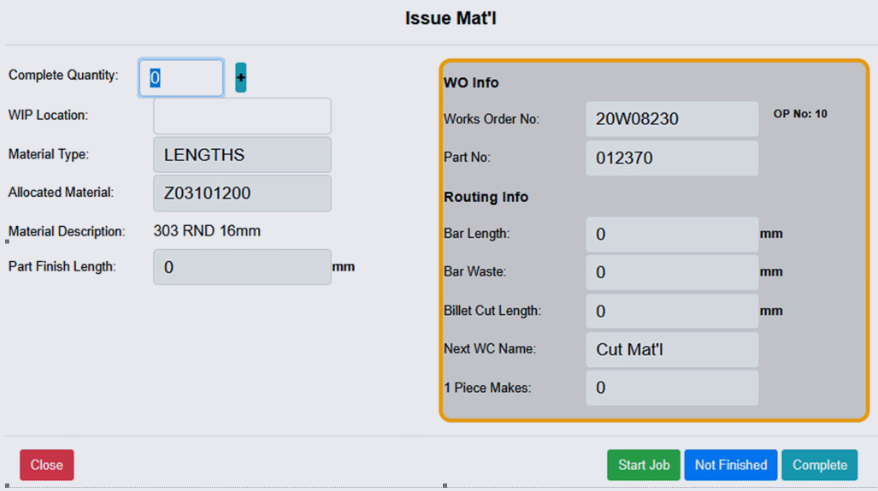This screenshot has height=491, width=878.
Task: Click the Part No label
Action: point(467,157)
